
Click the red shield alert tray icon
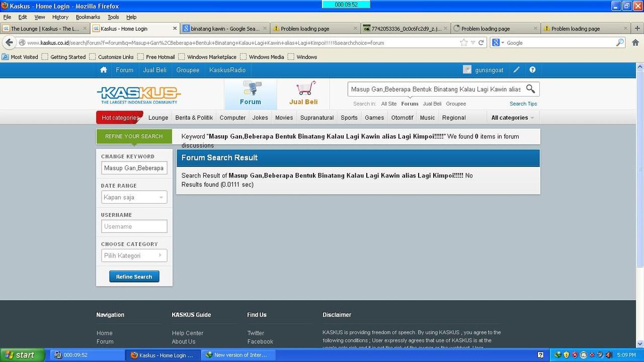pos(575,355)
